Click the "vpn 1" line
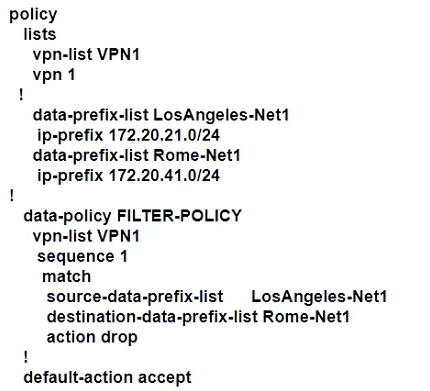This screenshot has height=391, width=430. pos(54,75)
